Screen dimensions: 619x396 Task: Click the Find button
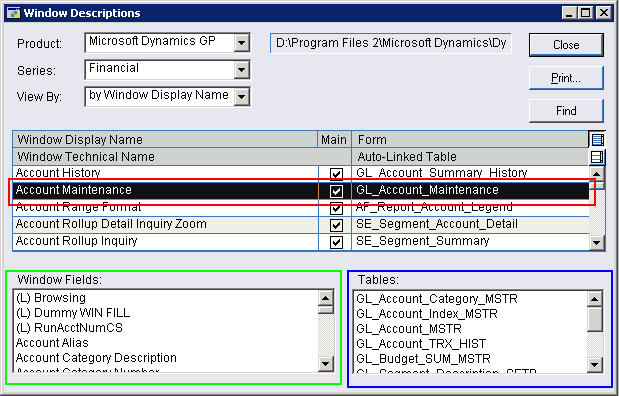pyautogui.click(x=566, y=111)
